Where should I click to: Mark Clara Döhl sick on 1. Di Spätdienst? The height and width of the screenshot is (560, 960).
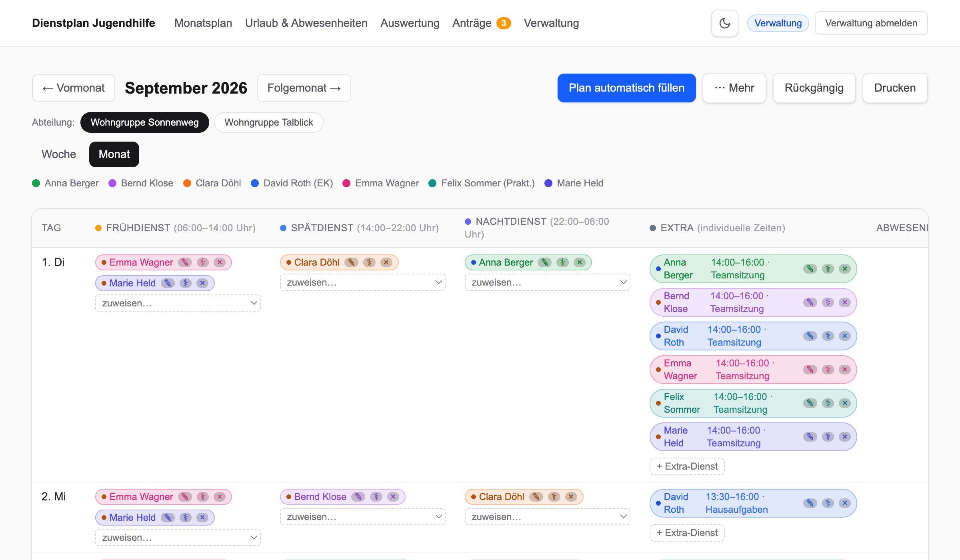click(369, 262)
